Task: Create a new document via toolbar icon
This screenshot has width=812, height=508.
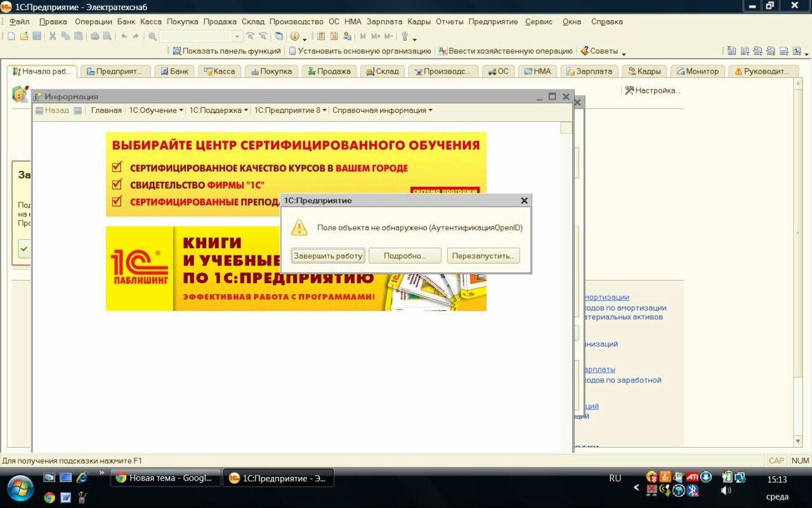Action: (x=11, y=36)
